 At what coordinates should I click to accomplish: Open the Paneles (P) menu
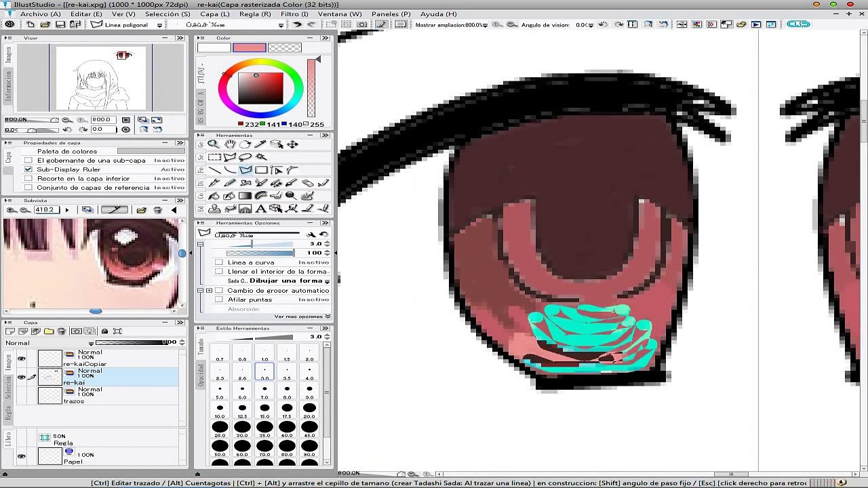pyautogui.click(x=391, y=14)
